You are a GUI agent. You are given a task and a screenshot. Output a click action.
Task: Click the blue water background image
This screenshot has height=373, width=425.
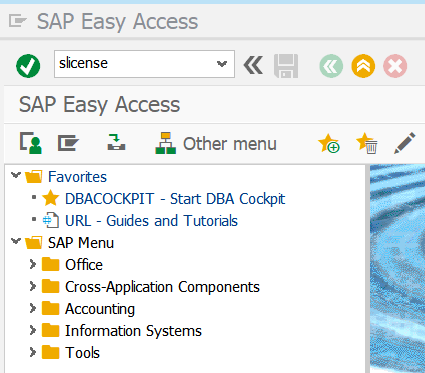[397, 269]
